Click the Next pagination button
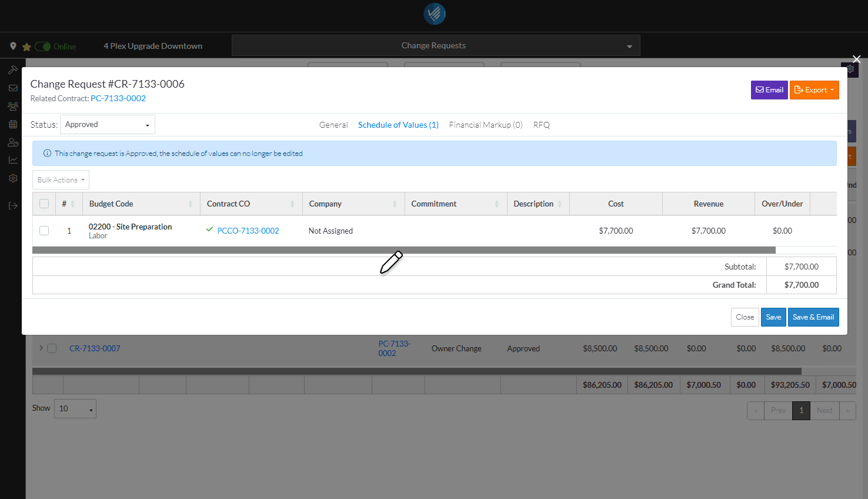Viewport: 868px width, 499px height. [x=824, y=411]
